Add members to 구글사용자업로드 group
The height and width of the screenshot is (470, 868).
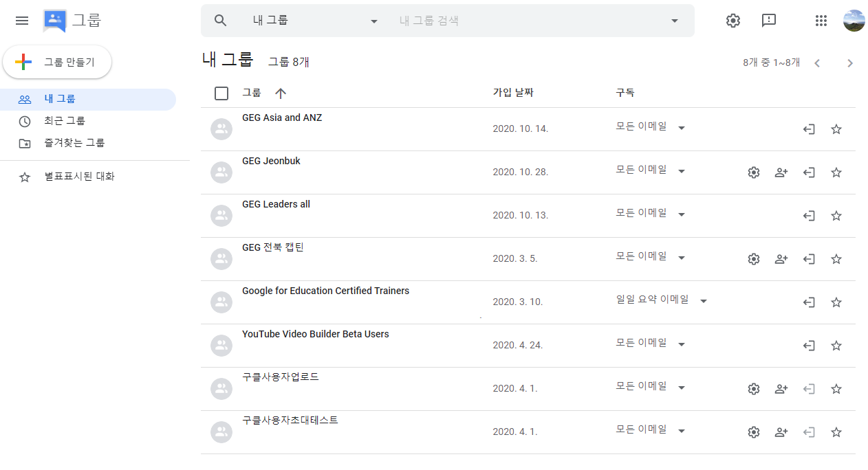pos(781,389)
